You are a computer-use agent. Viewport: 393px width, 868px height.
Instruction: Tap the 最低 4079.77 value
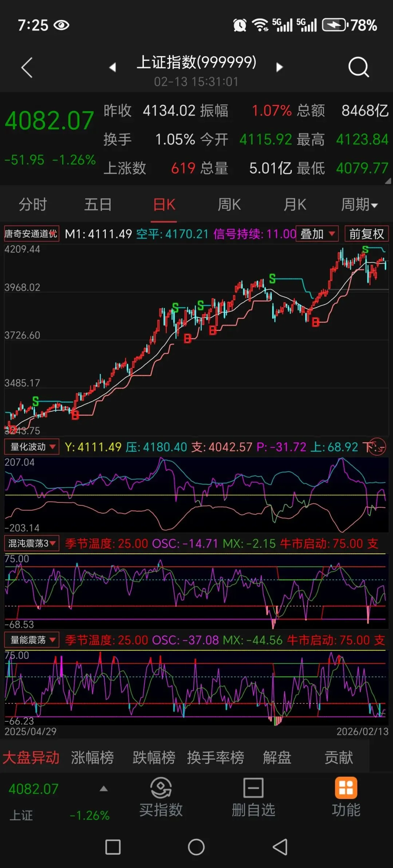[x=362, y=168]
